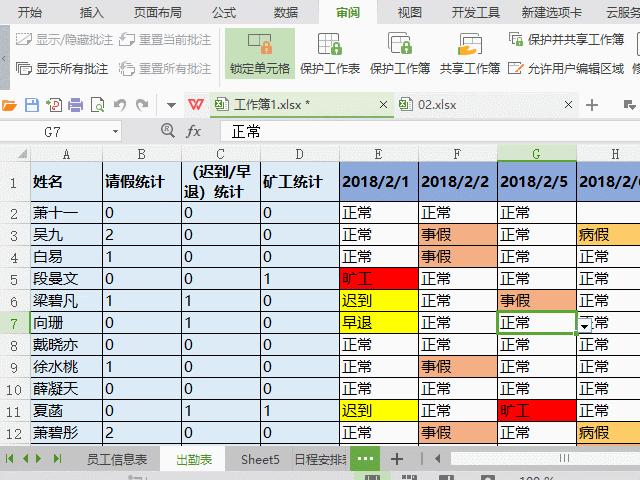Click the 锁定单元格 lock cell button

click(260, 53)
